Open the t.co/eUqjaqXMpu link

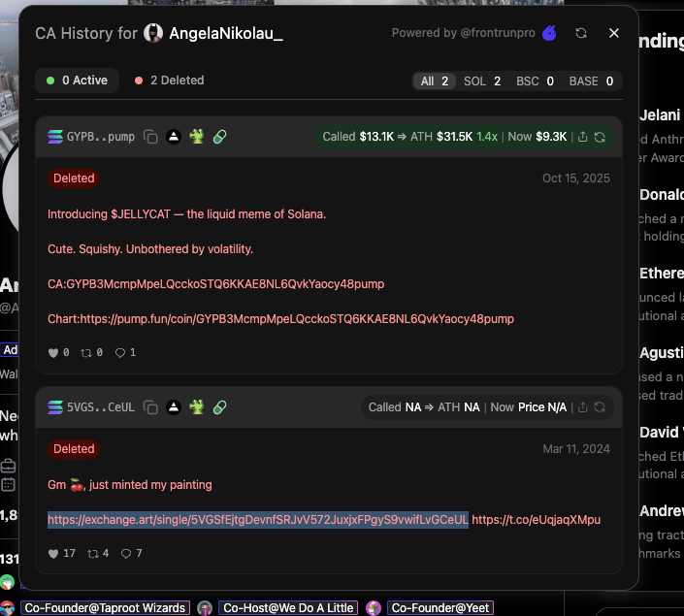click(x=537, y=520)
